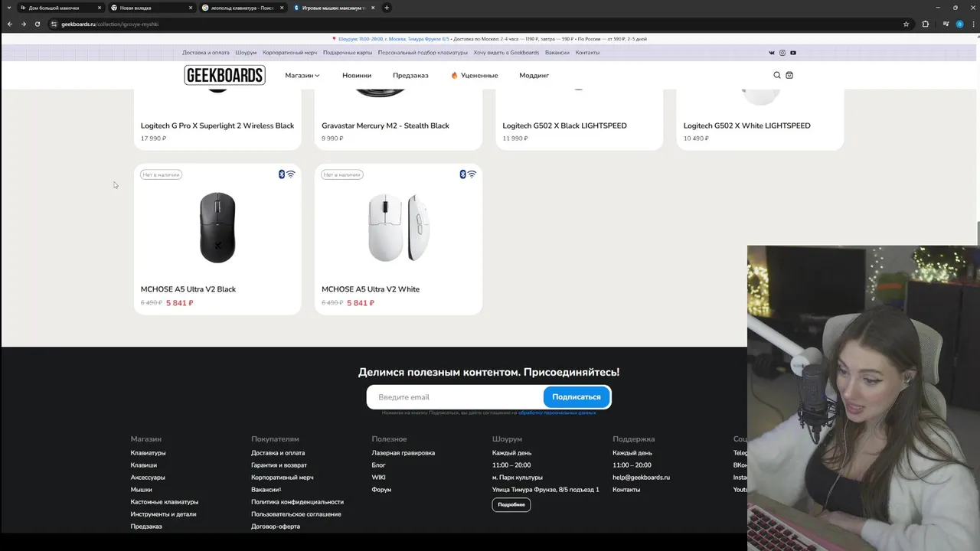This screenshot has height=551, width=980.
Task: Open the tab search dropdown arrow
Action: pos(8,8)
